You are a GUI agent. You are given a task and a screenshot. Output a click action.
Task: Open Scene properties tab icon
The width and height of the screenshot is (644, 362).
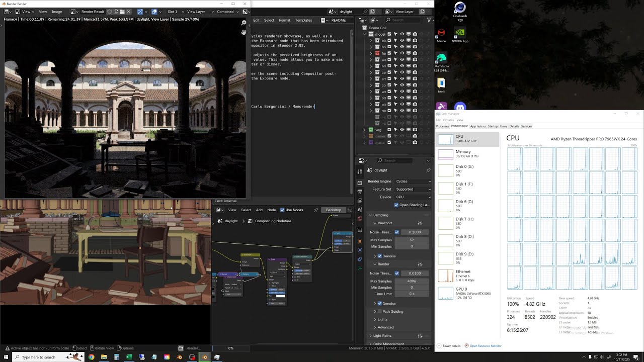coord(360,209)
